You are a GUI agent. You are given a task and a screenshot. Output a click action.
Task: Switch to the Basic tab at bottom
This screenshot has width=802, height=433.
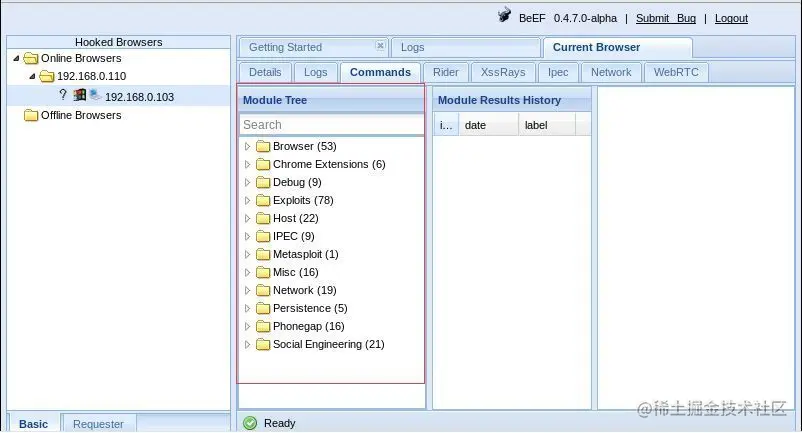point(34,423)
